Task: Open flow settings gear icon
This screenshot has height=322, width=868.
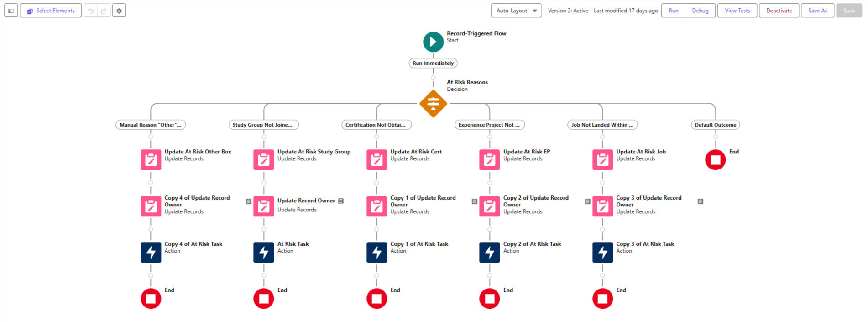Action: click(x=119, y=11)
